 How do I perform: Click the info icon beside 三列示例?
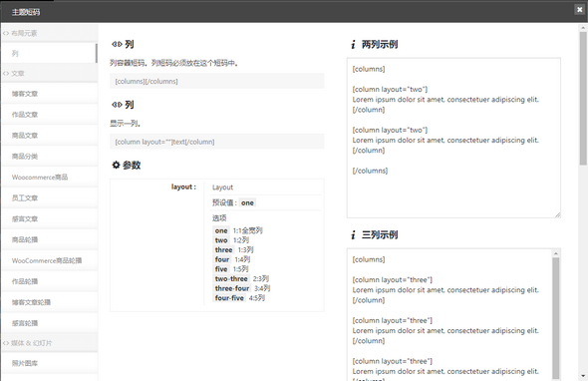(353, 235)
